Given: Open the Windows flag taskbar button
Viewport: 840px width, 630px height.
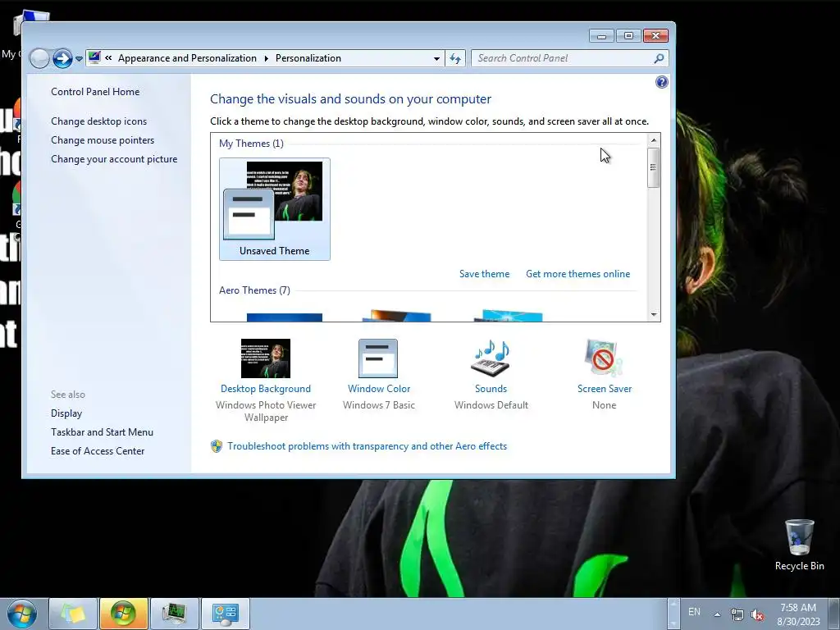Looking at the screenshot, I should click(124, 614).
